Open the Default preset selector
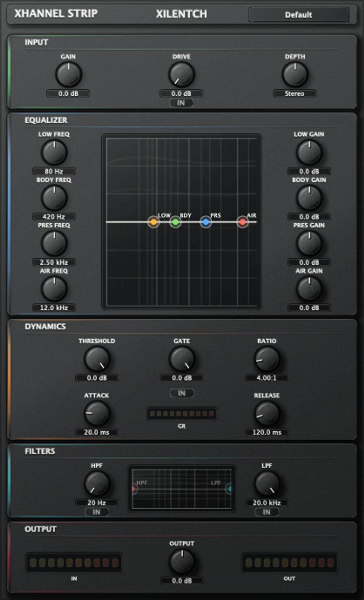 [299, 15]
